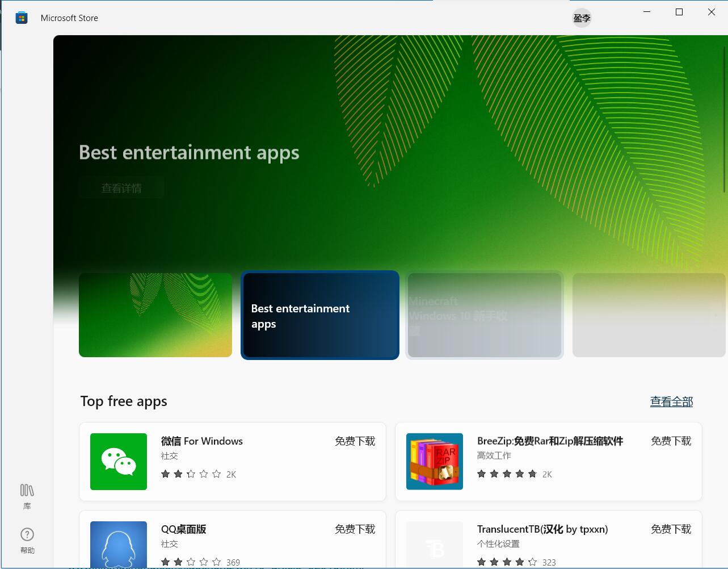728x569 pixels.
Task: Click the star rating of BreeZip
Action: (x=507, y=474)
